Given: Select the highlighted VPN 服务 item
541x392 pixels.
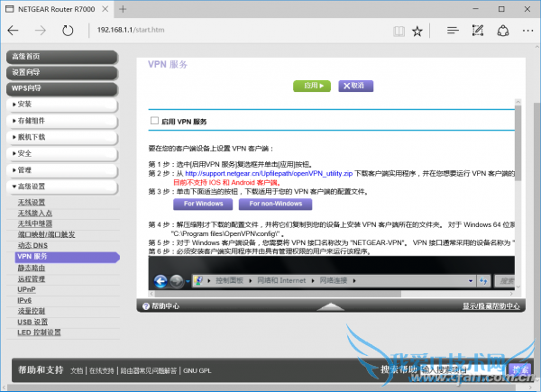Looking at the screenshot, I should pyautogui.click(x=68, y=257).
